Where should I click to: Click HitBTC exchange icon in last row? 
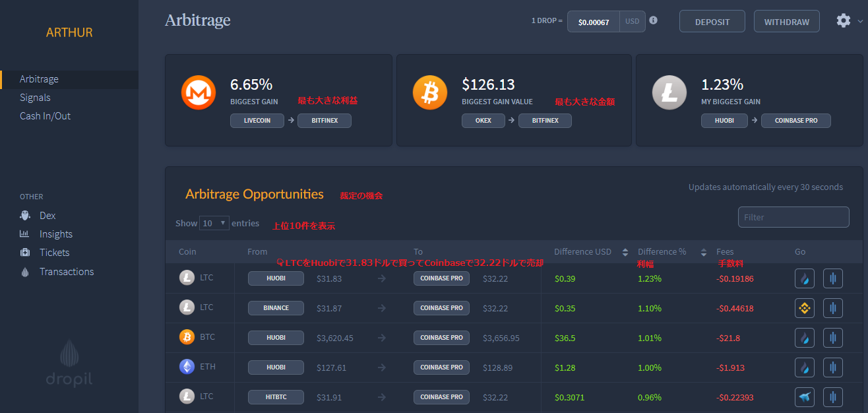coord(804,397)
